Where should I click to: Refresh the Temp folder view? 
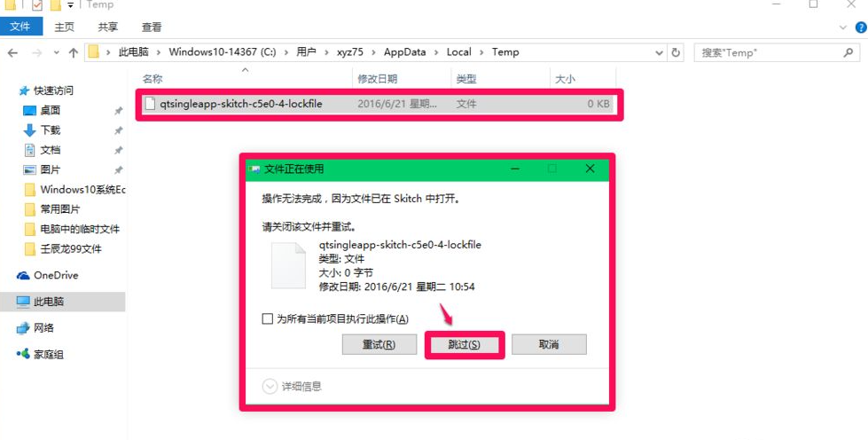pyautogui.click(x=676, y=52)
